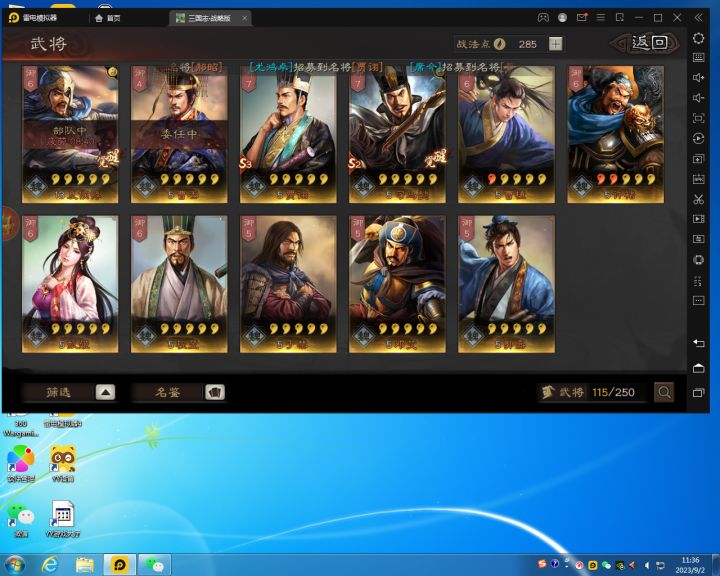Click blue question mark tray icon

(555, 564)
